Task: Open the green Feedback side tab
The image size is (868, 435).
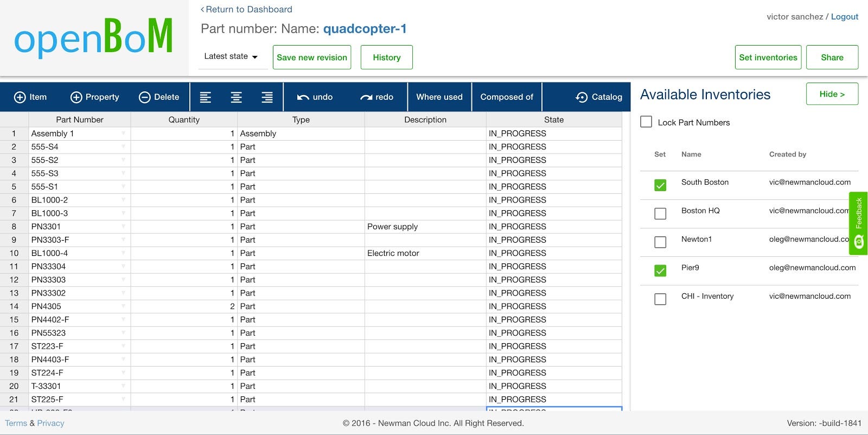Action: pos(858,223)
